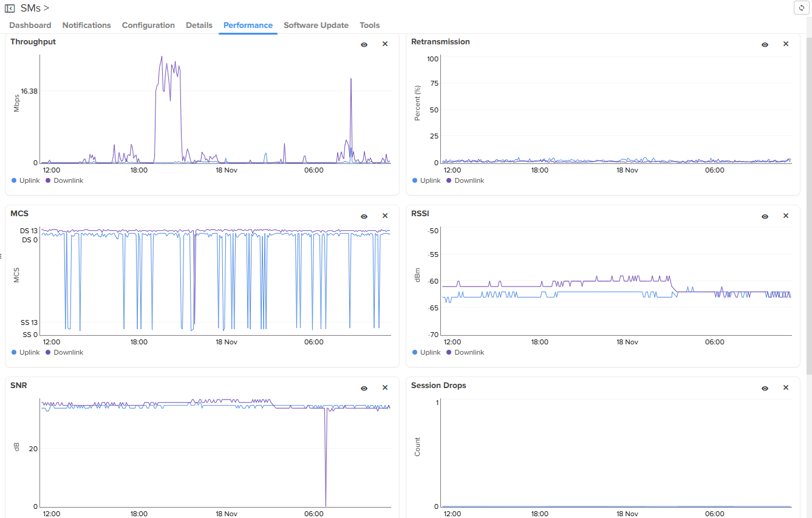The image size is (812, 518).
Task: Close the Session Drops chart panel
Action: click(785, 388)
